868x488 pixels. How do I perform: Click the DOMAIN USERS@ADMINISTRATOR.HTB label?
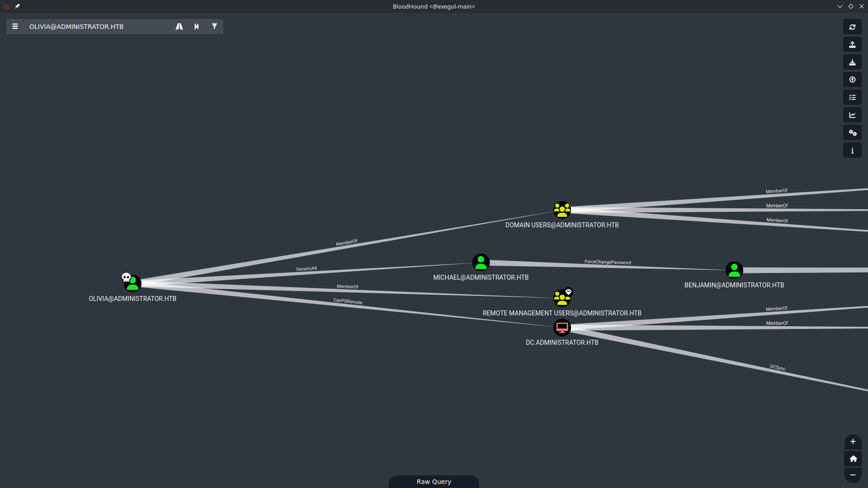pos(562,225)
